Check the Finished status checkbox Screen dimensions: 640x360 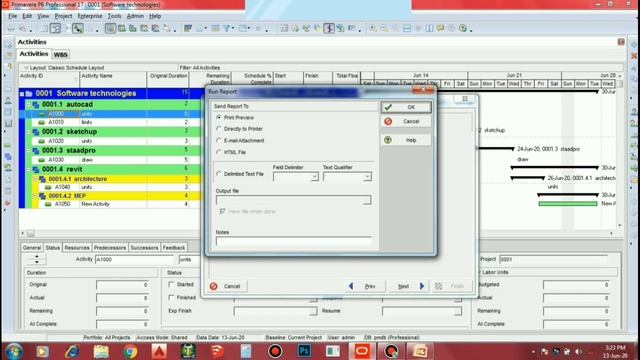pos(171,297)
